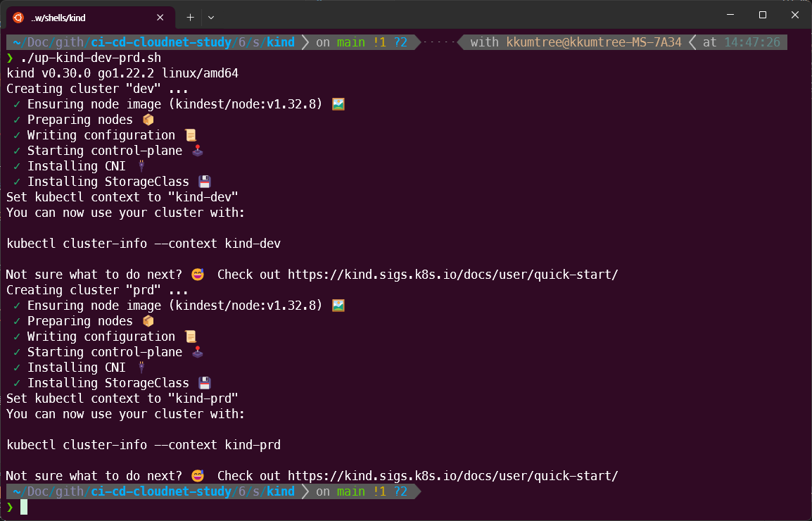Click the prd You can now use your cluster line

pos(125,414)
